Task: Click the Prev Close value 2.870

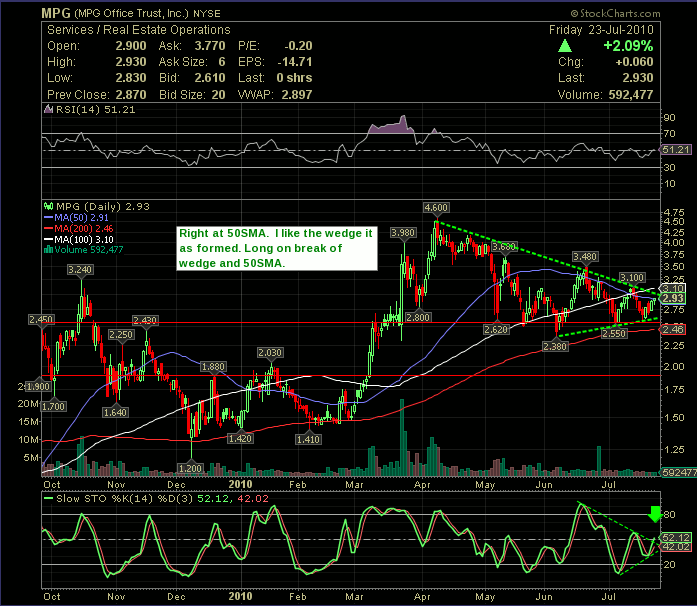Action: coord(131,95)
